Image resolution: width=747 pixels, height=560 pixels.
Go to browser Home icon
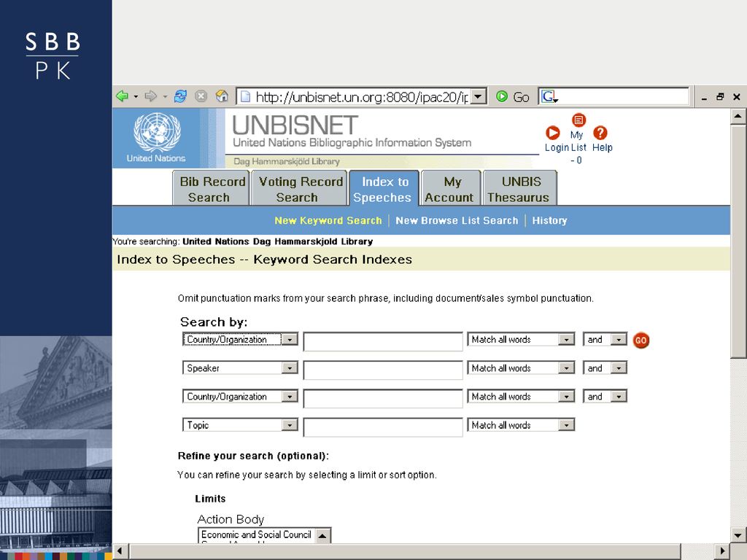[x=222, y=96]
